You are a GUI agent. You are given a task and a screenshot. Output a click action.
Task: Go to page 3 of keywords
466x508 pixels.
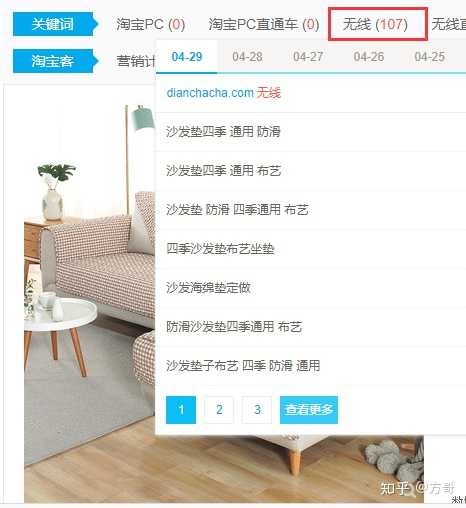(257, 410)
